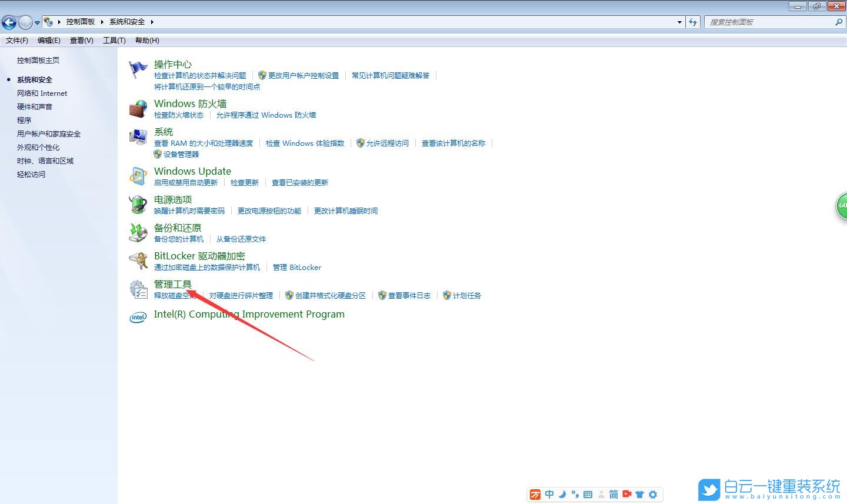Open the address bar history dropdown
The height and width of the screenshot is (504, 847).
tap(679, 22)
